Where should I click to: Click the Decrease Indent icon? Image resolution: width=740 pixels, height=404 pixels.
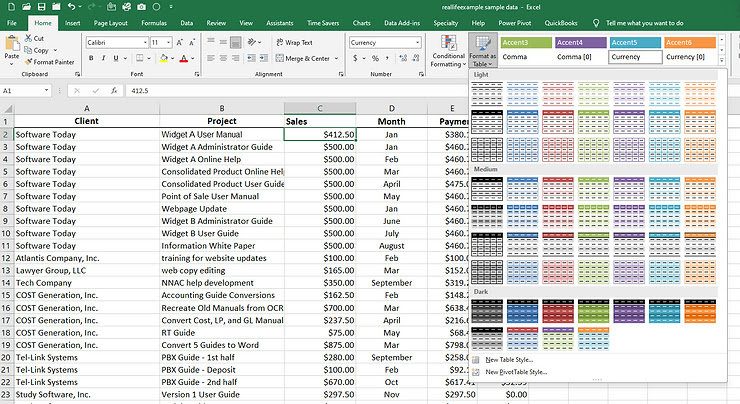coord(252,58)
